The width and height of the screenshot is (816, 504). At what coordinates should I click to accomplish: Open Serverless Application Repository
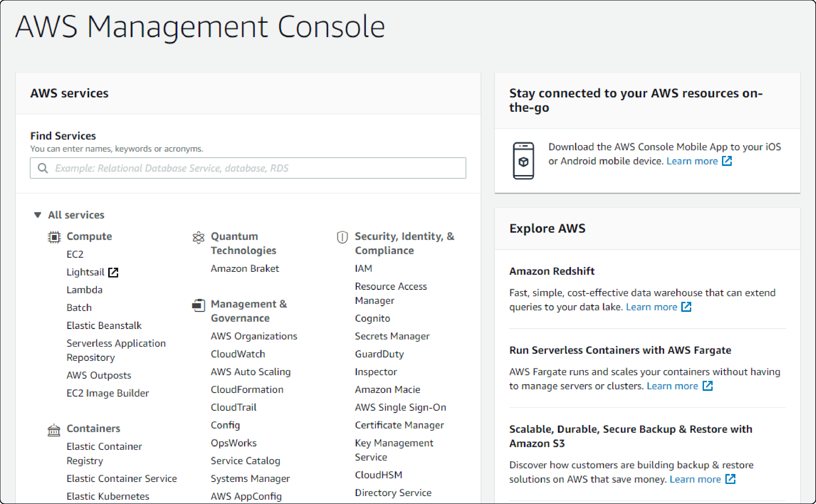[x=116, y=350]
